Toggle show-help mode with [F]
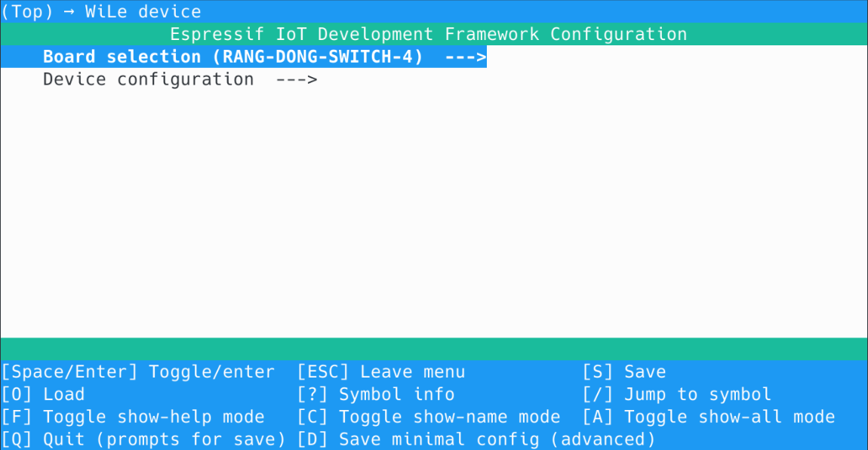This screenshot has width=868, height=450. coord(133,417)
